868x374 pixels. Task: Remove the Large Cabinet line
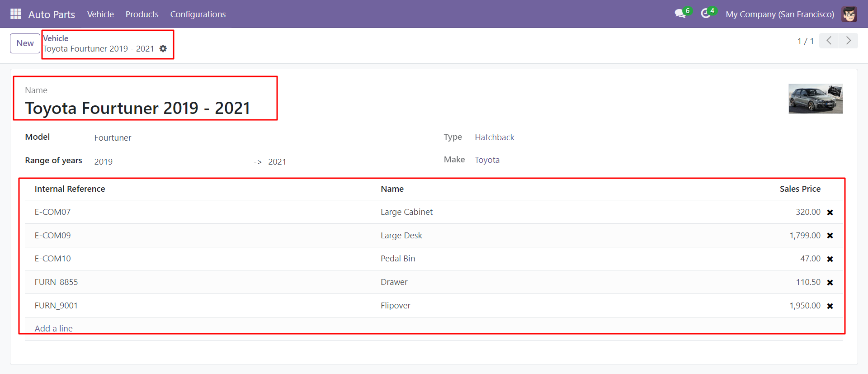(x=830, y=213)
